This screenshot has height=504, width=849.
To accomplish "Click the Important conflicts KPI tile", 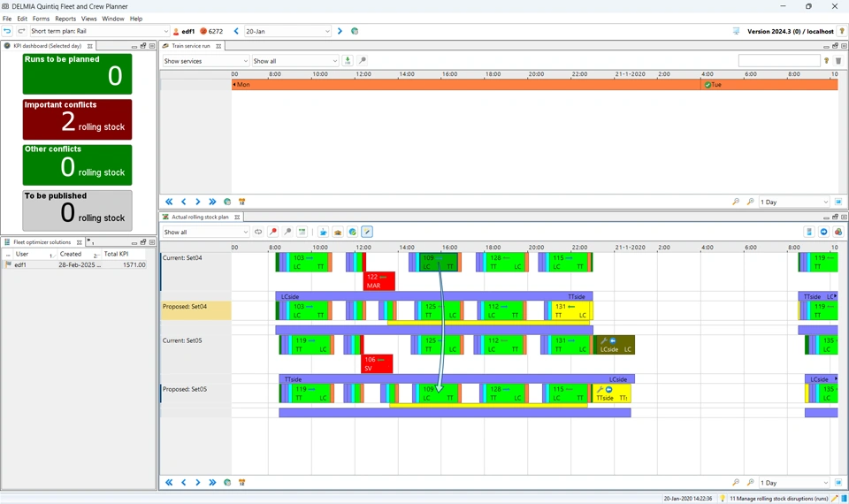I will 78,119.
